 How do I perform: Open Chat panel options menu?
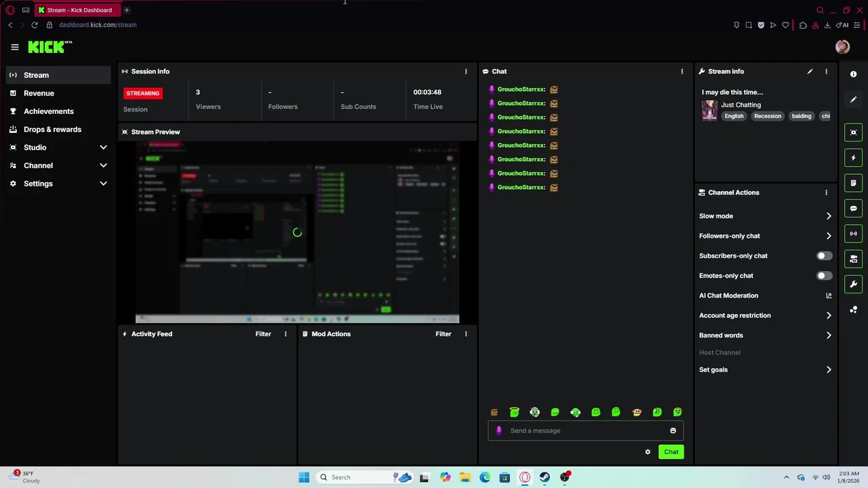point(682,71)
